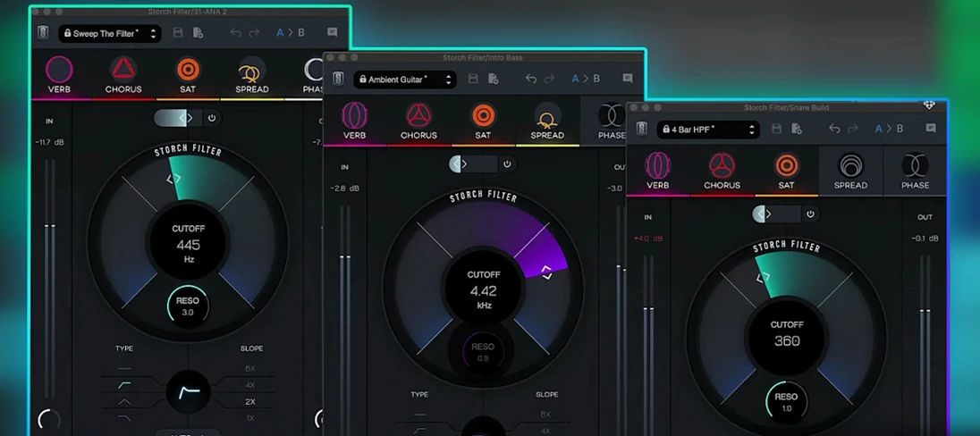980x436 pixels.
Task: Enable the VERB effect in Sweep The Filter window
Action: pos(59,70)
